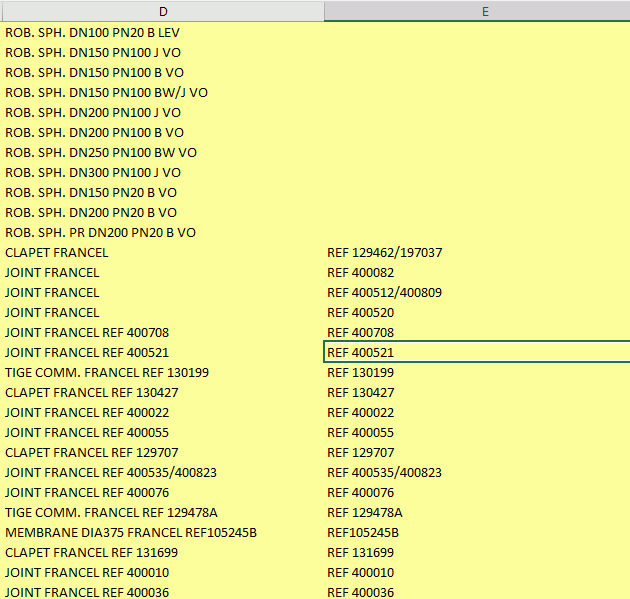Click cell 'JOINT FRANCEL REF 400535/400823'
This screenshot has width=630, height=599.
click(163, 473)
